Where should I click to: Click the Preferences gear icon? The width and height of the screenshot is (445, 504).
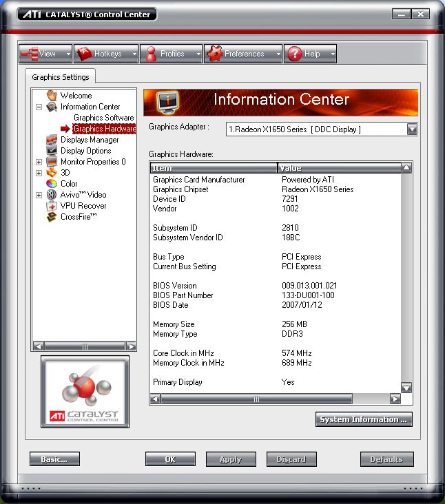click(214, 54)
